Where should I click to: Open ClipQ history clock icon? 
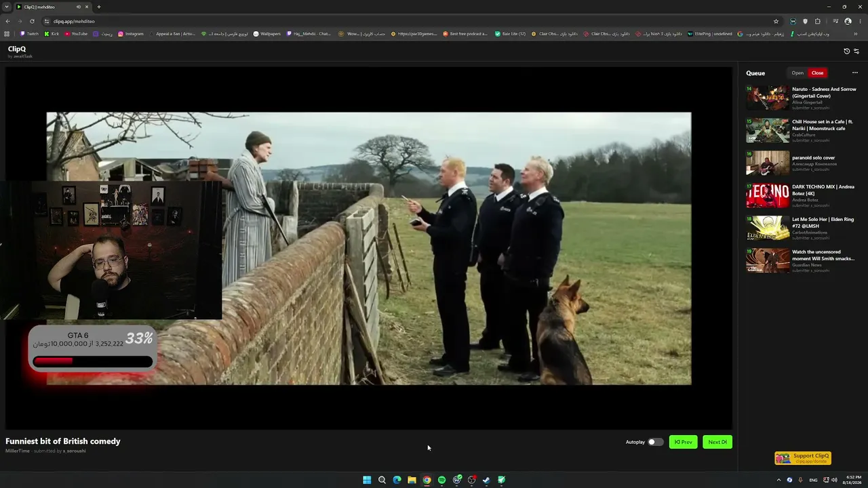click(846, 52)
